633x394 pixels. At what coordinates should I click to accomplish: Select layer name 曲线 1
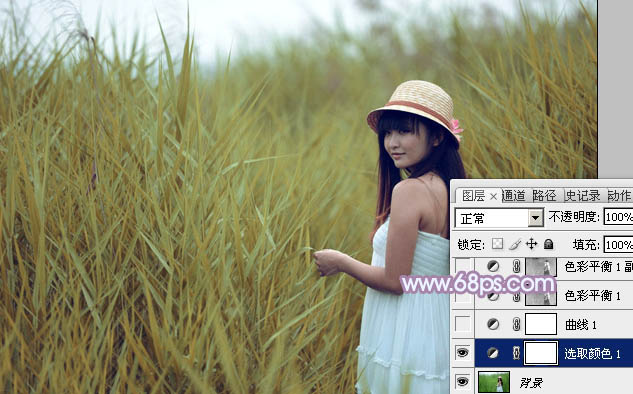(x=581, y=325)
